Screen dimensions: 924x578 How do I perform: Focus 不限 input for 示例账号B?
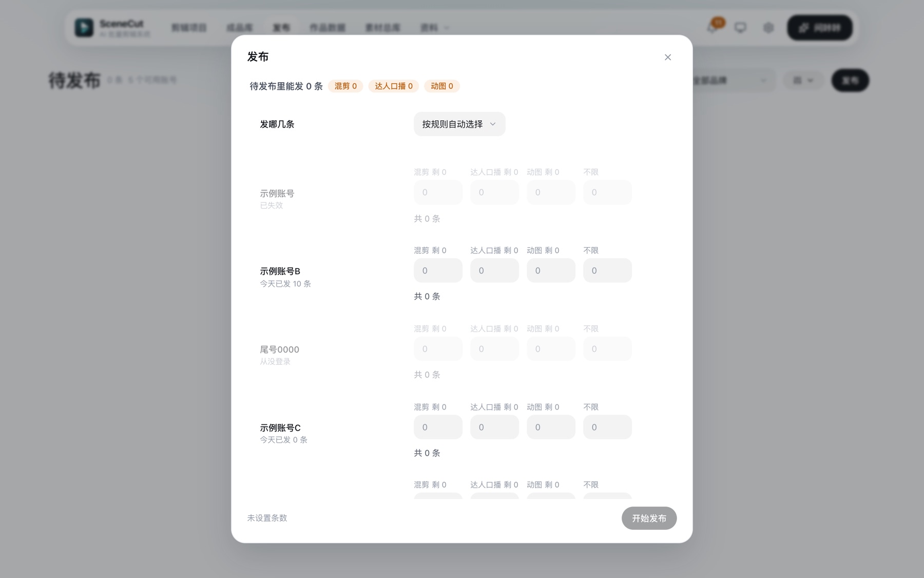607,270
